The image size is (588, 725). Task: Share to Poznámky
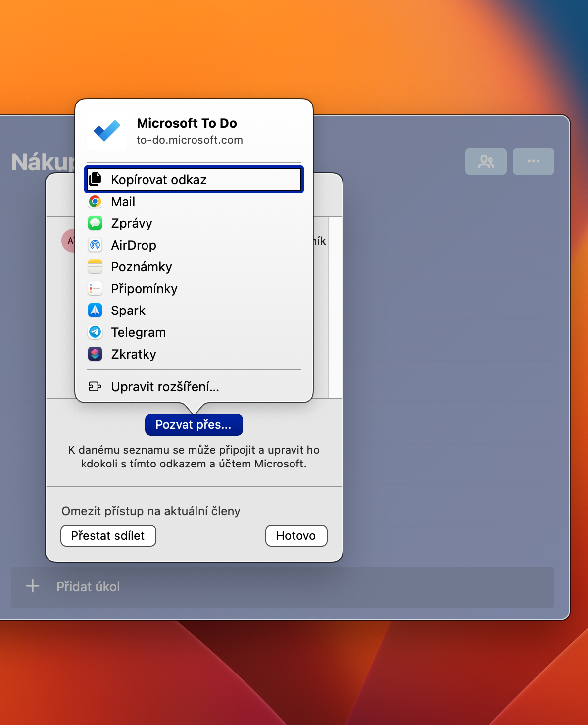[194, 267]
